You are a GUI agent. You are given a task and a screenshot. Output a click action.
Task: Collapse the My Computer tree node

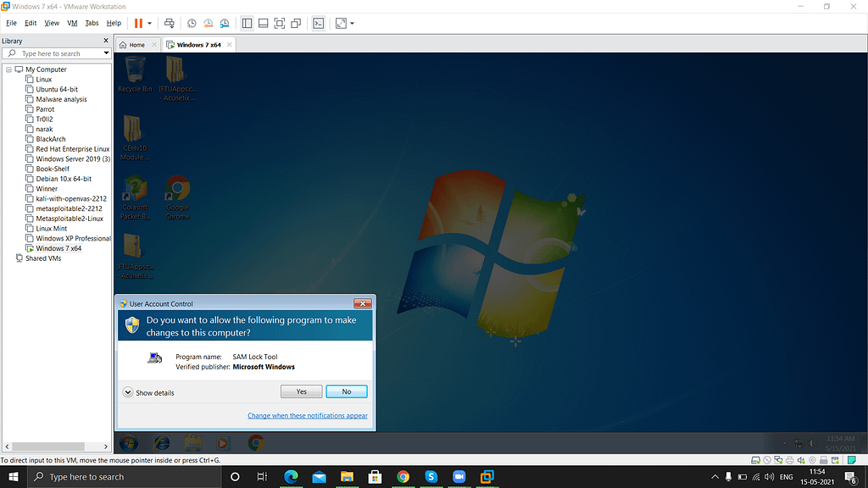pyautogui.click(x=8, y=69)
